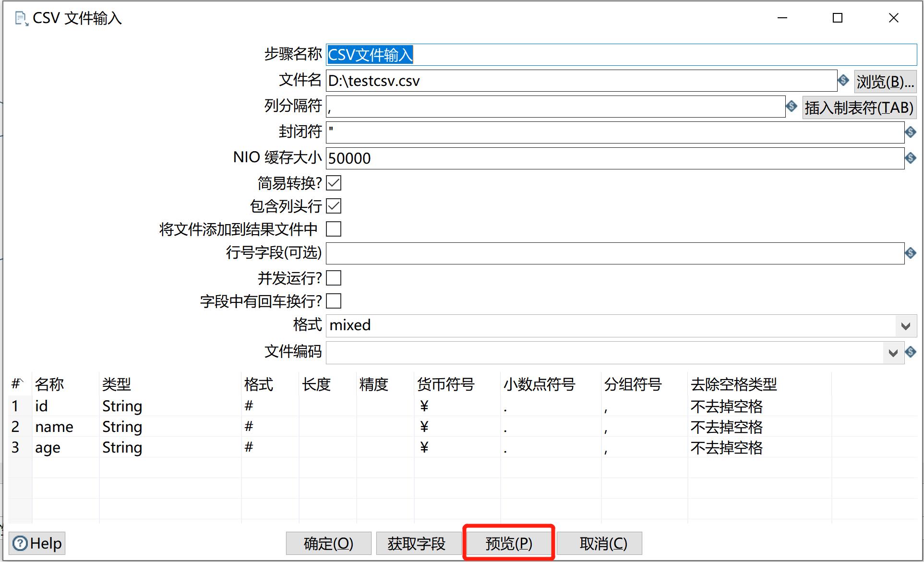Click the 精度 column header
Image resolution: width=924 pixels, height=562 pixels.
(x=385, y=384)
